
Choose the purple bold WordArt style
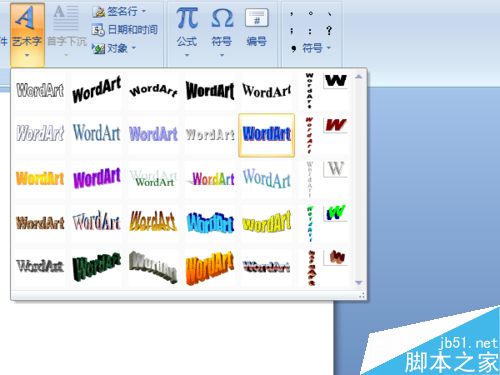coord(97,179)
